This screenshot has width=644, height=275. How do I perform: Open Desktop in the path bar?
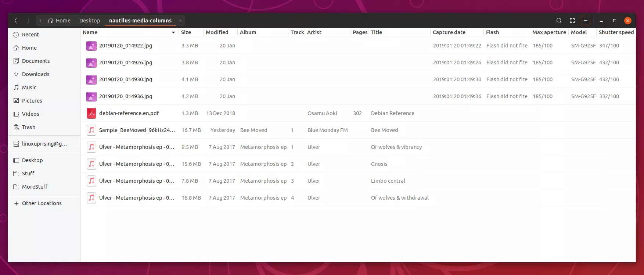90,21
